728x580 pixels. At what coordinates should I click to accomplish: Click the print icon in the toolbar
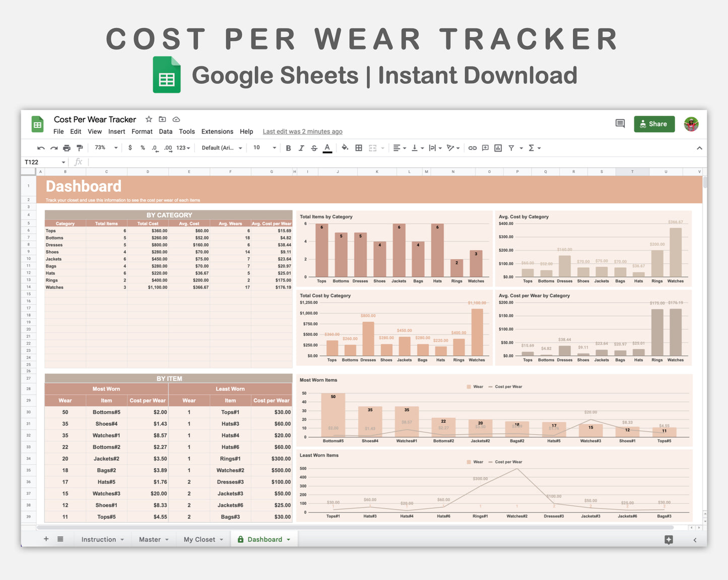click(x=67, y=148)
